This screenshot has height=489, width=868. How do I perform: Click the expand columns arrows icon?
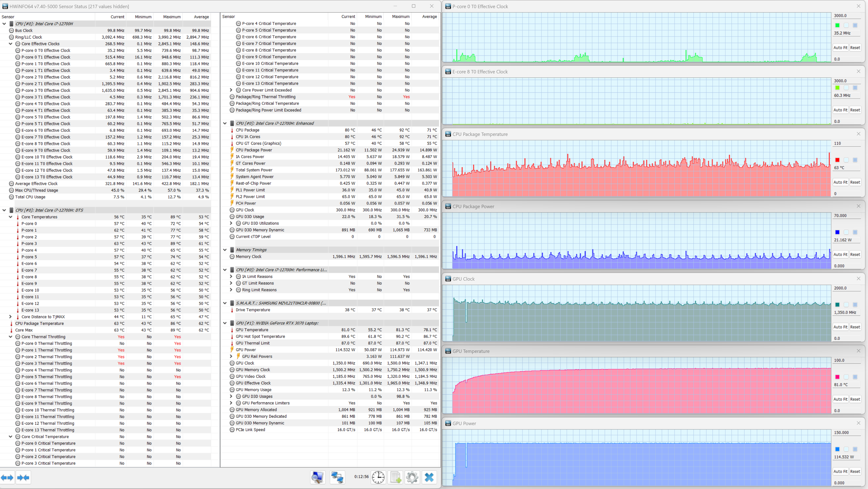(x=7, y=477)
